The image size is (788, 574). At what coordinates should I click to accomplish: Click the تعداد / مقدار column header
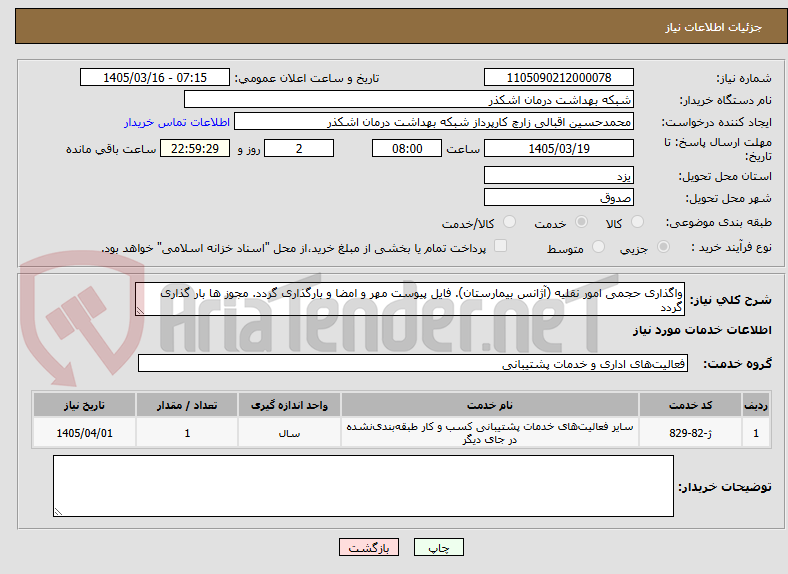[187, 405]
